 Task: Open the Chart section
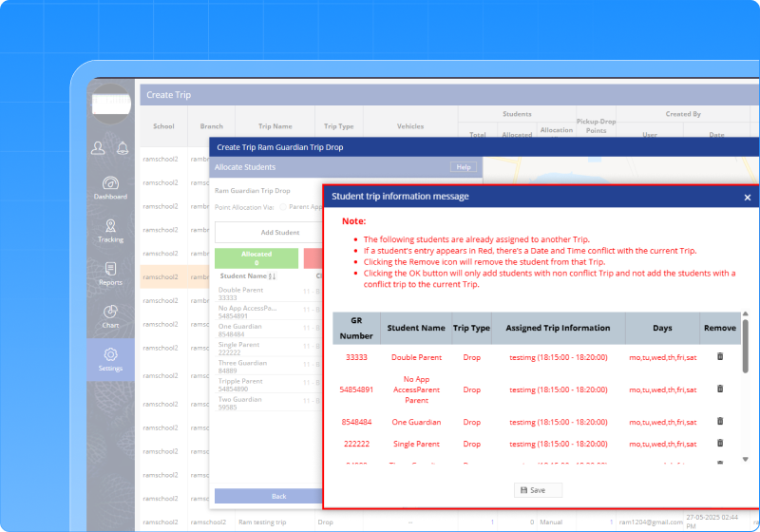[x=110, y=316]
